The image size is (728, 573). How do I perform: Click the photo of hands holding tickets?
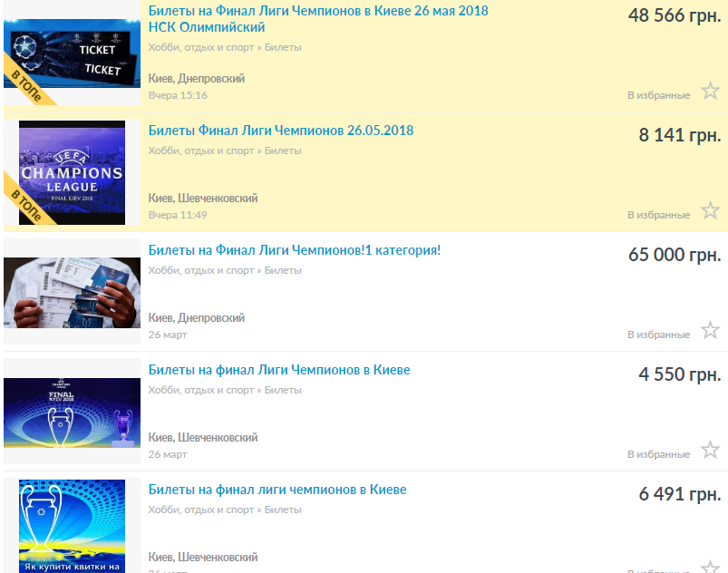72,292
